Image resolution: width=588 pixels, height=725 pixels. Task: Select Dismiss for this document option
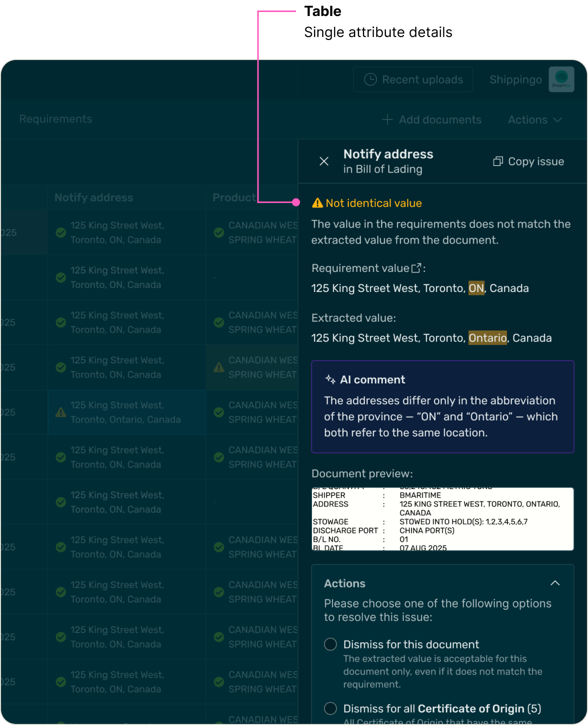330,644
